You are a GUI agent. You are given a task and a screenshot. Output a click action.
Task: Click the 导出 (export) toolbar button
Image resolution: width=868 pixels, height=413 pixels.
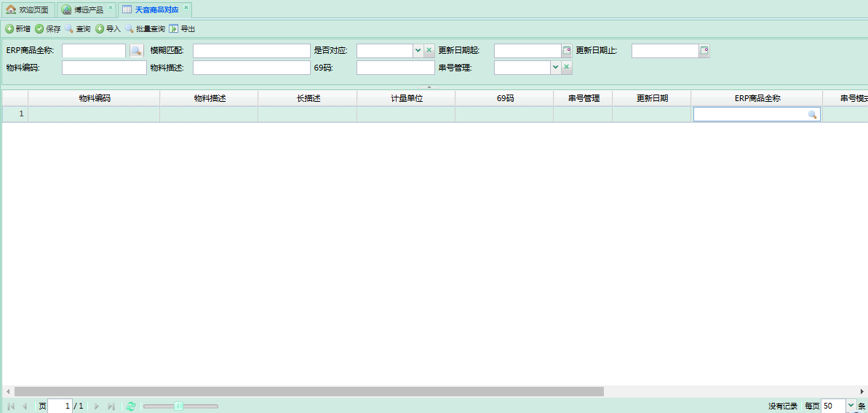(182, 29)
